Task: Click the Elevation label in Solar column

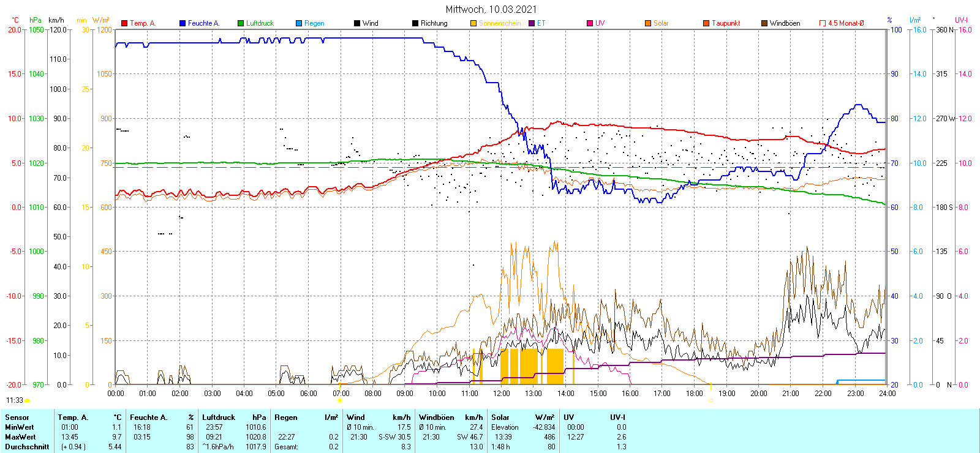Action: pos(505,427)
